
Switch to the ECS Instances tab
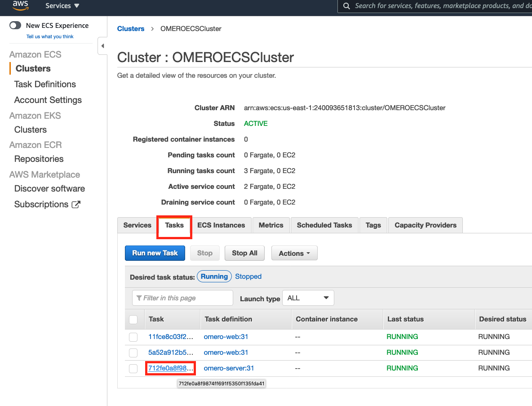(x=221, y=225)
